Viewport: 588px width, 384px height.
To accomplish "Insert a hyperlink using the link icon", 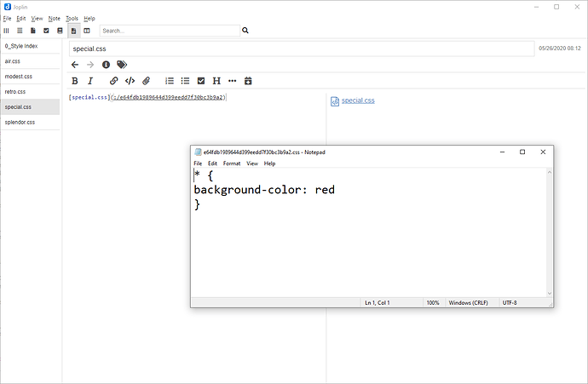I will pos(114,81).
